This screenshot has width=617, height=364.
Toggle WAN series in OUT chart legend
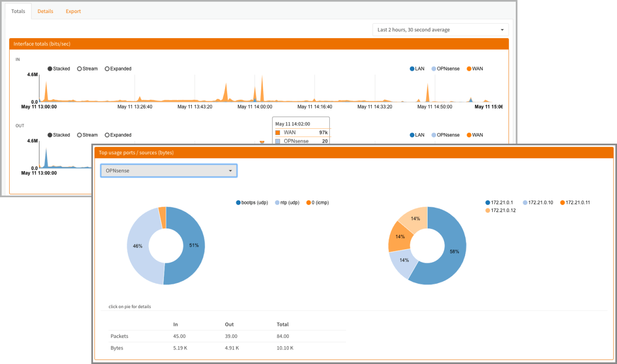coord(474,135)
